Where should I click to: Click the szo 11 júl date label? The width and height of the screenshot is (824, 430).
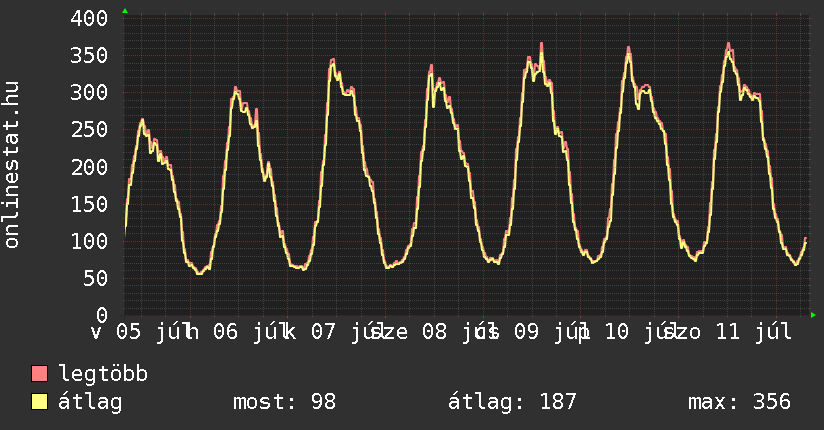[728, 332]
